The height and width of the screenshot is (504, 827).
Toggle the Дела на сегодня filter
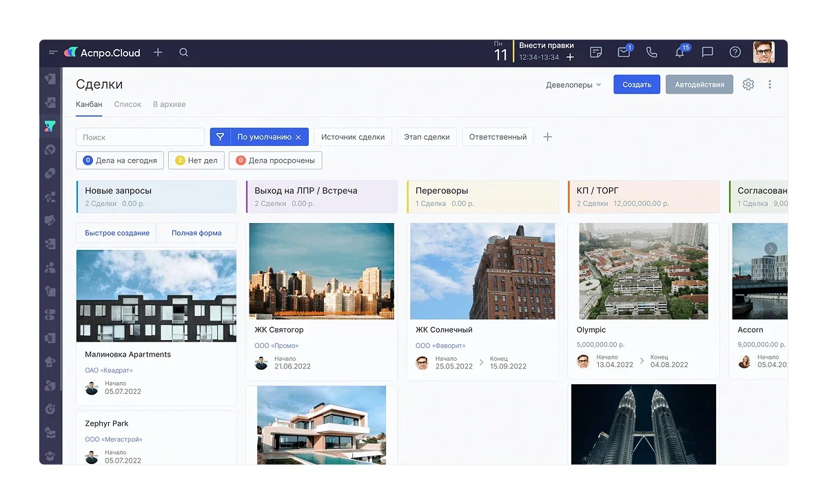[120, 160]
